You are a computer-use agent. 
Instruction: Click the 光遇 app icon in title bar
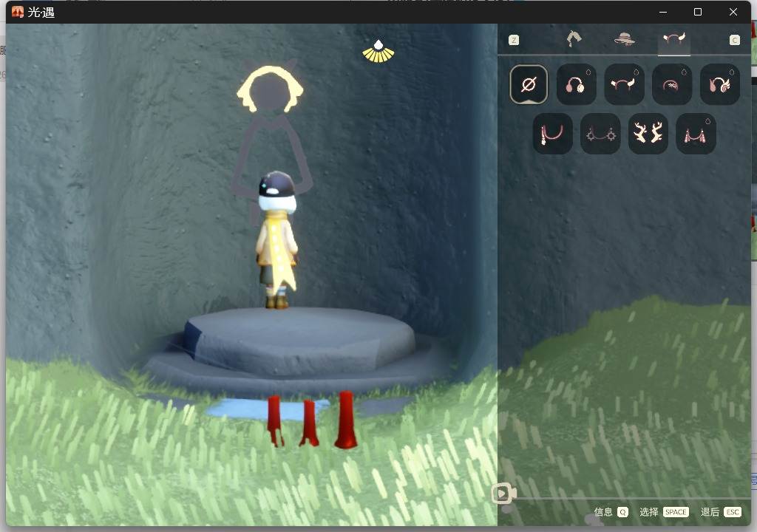[x=18, y=12]
